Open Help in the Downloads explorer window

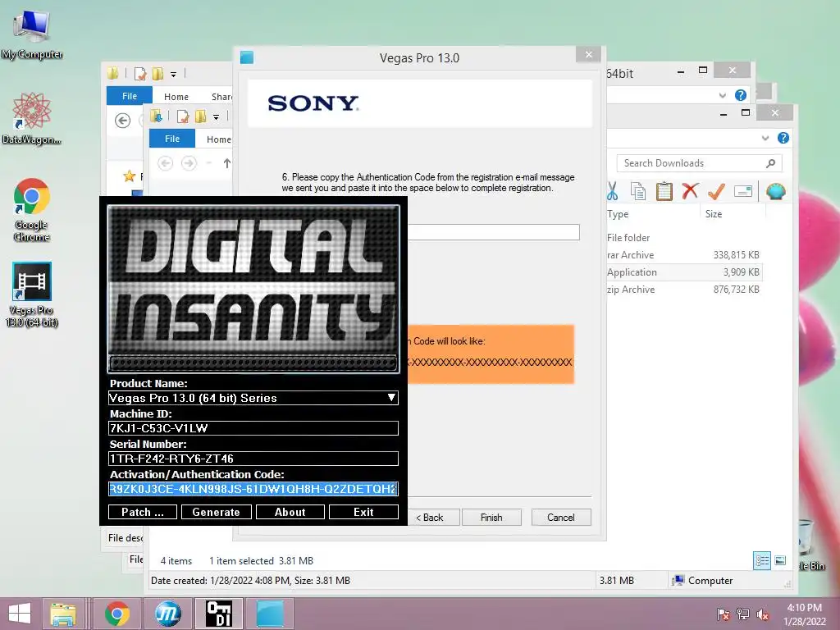[783, 138]
